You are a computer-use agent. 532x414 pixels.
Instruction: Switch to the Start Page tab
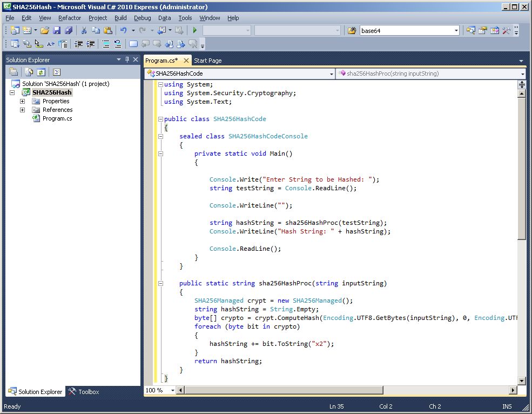pyautogui.click(x=207, y=61)
